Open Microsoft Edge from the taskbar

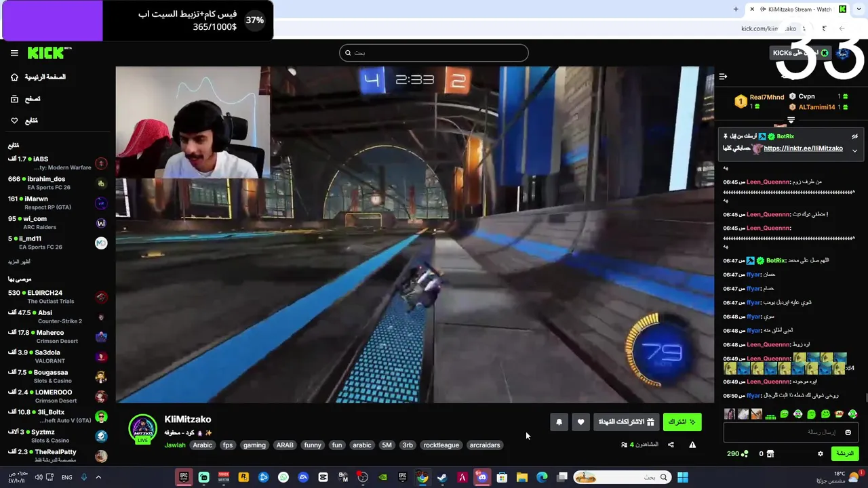click(542, 477)
